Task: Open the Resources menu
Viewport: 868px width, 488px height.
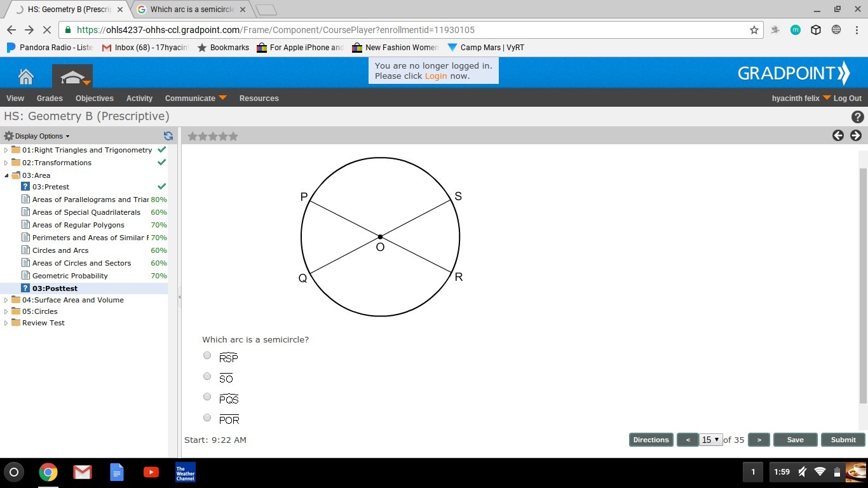Action: (x=259, y=98)
